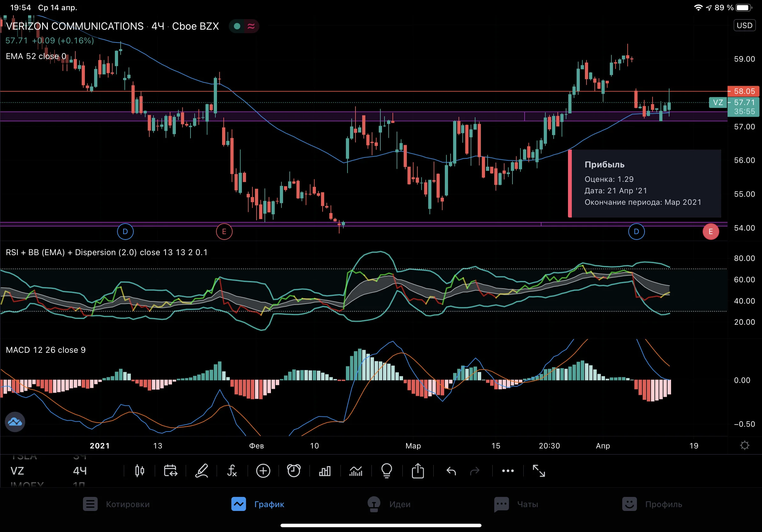Open the light bulb ideas tool
This screenshot has width=762, height=532.
[387, 471]
